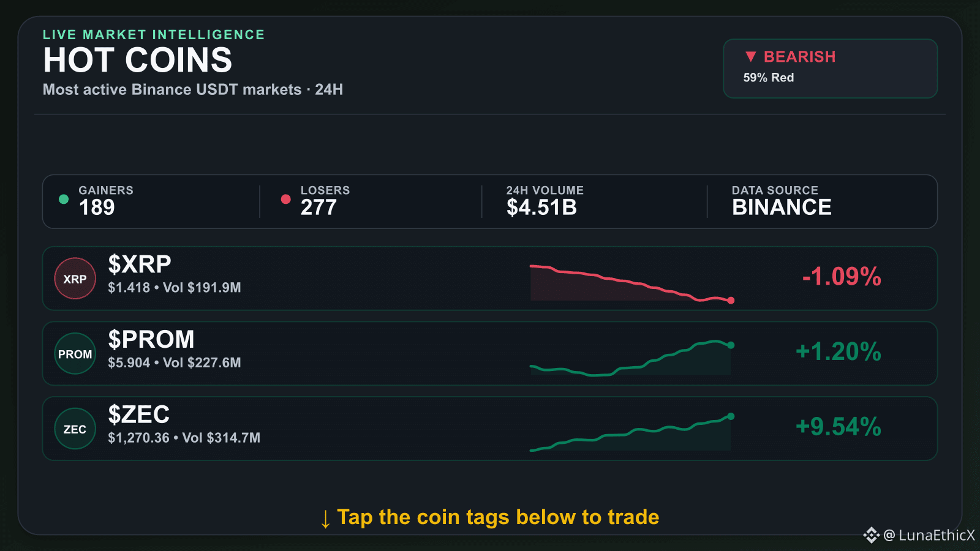Open the $ZEC coin tag

138,415
